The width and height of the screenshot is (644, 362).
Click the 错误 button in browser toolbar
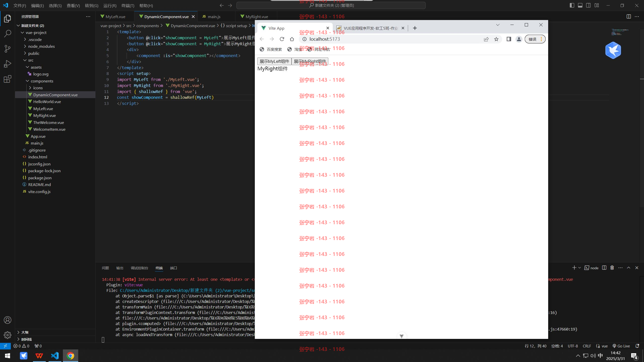click(535, 39)
